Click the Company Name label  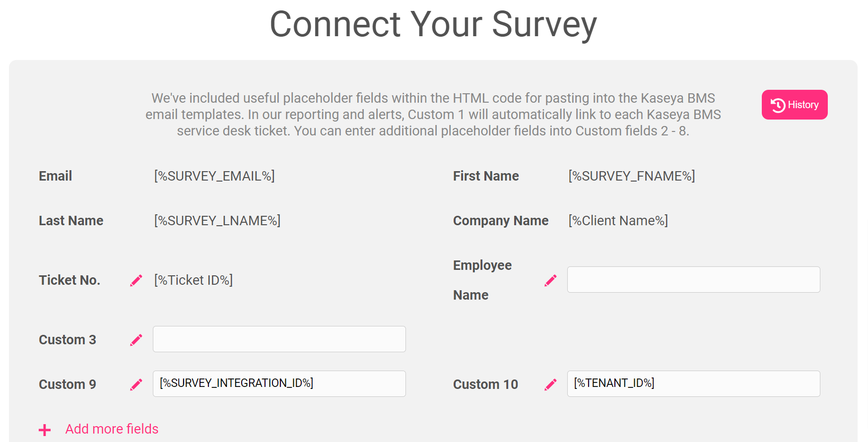pos(501,221)
